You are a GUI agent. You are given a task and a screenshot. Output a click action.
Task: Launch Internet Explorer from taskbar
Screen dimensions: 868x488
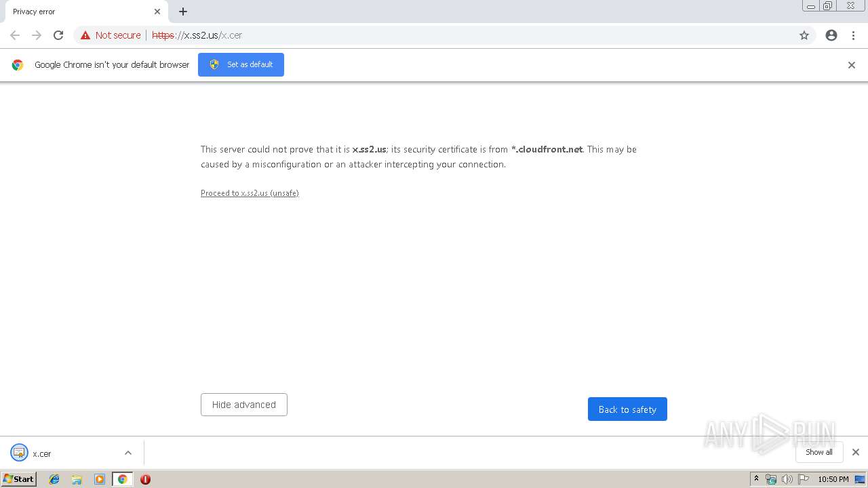pyautogui.click(x=54, y=479)
